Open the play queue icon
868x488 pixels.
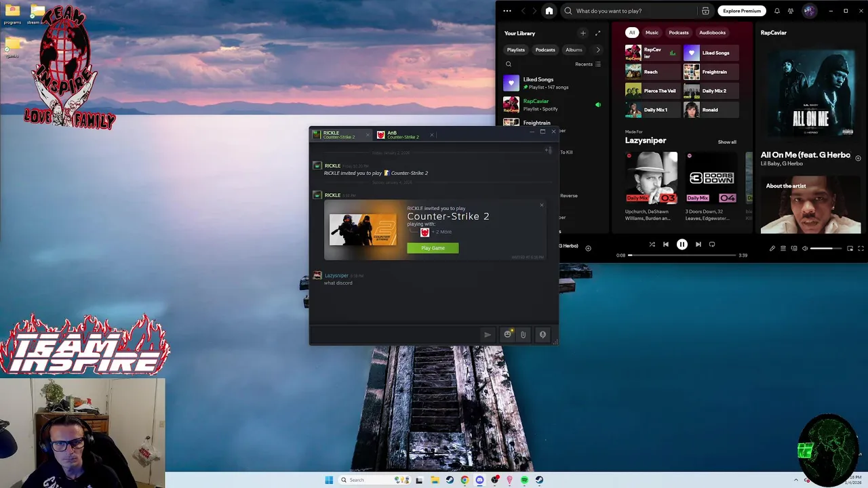[x=783, y=249]
